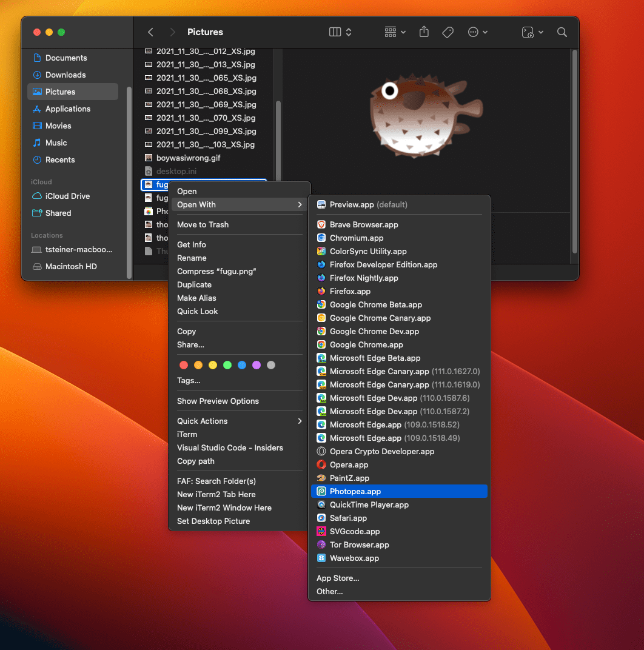
Task: Go back using the back arrow
Action: (x=150, y=32)
